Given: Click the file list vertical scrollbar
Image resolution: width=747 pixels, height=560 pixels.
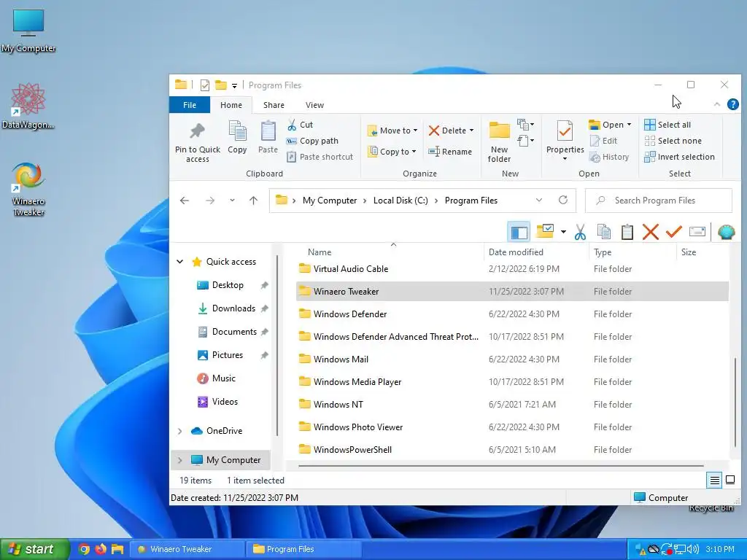Looking at the screenshot, I should pyautogui.click(x=735, y=402).
